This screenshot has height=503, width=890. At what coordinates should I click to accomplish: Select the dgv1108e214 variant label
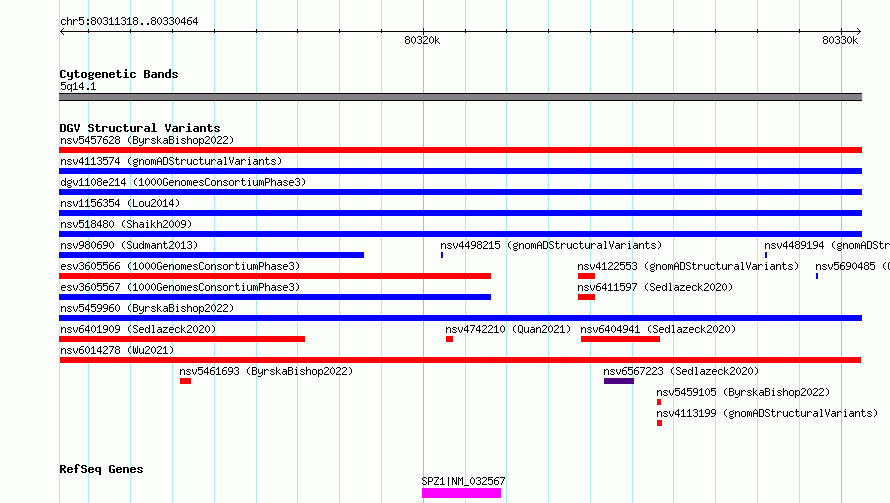183,182
